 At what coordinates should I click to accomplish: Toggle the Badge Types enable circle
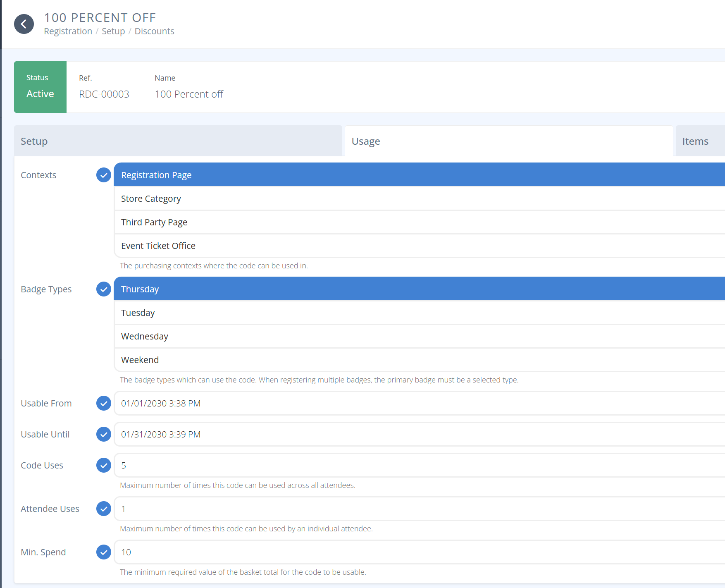click(103, 289)
